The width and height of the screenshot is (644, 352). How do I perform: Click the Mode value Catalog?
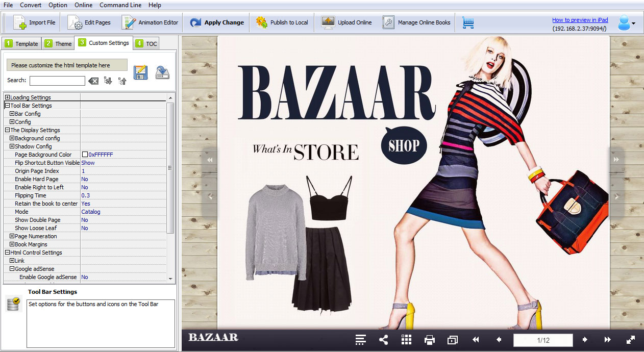pos(91,212)
